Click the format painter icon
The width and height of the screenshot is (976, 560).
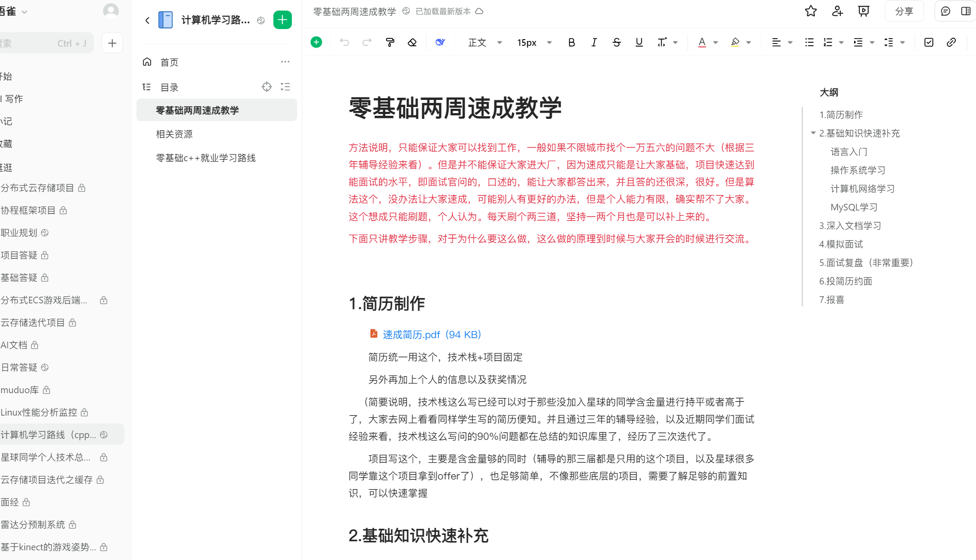[390, 42]
